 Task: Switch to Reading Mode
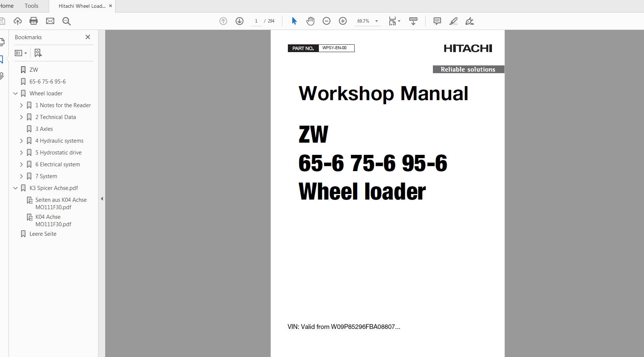coord(413,21)
